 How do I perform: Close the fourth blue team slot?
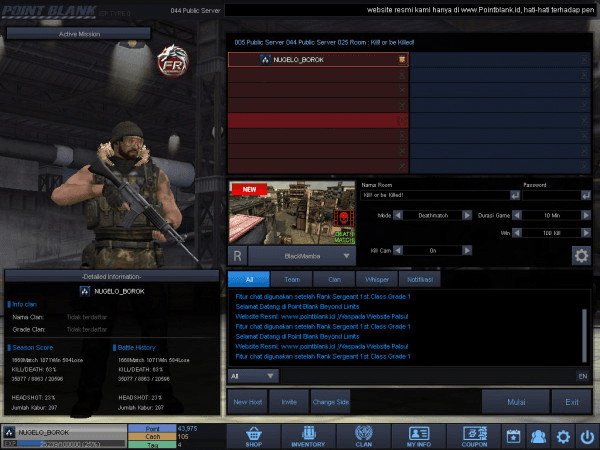584,105
